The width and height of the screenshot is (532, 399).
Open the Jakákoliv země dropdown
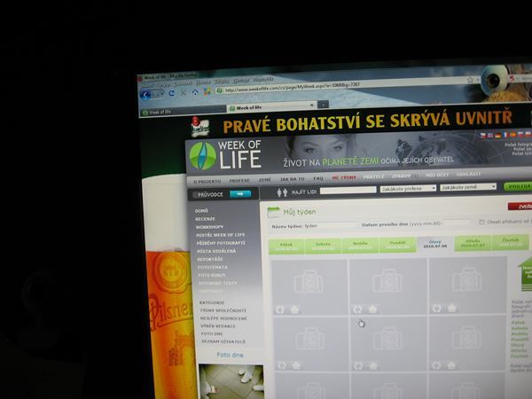coord(468,187)
